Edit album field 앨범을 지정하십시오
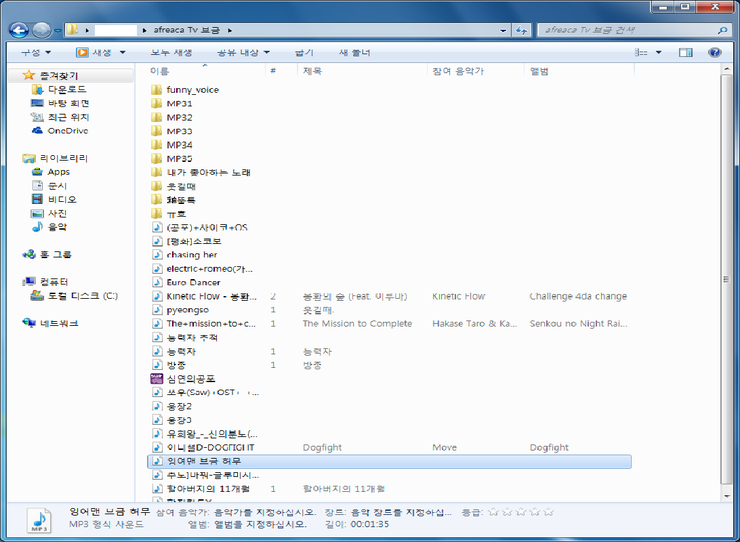This screenshot has width=740, height=542. point(261,525)
